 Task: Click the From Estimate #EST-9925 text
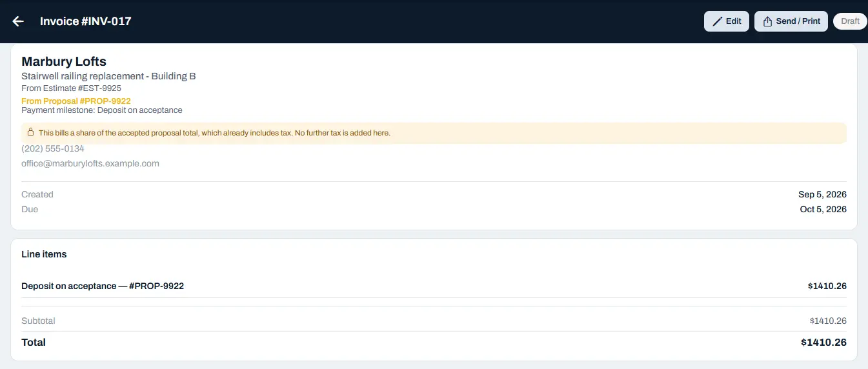point(71,88)
